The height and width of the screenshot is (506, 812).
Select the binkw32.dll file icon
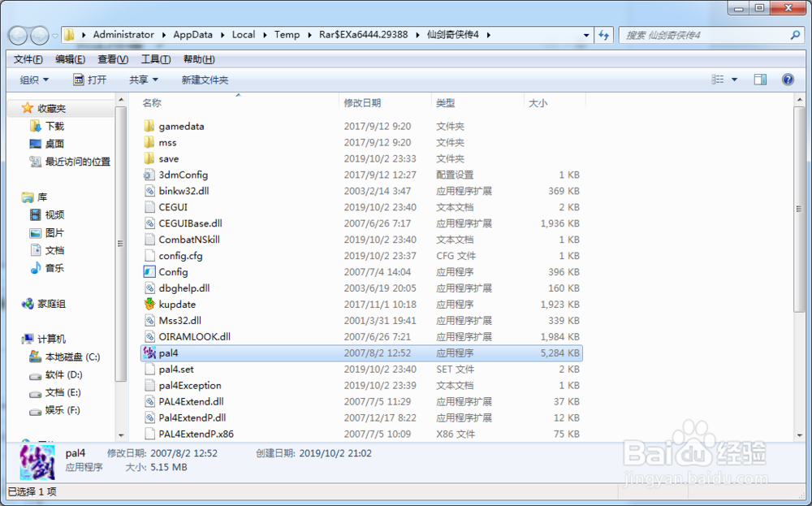tap(149, 191)
